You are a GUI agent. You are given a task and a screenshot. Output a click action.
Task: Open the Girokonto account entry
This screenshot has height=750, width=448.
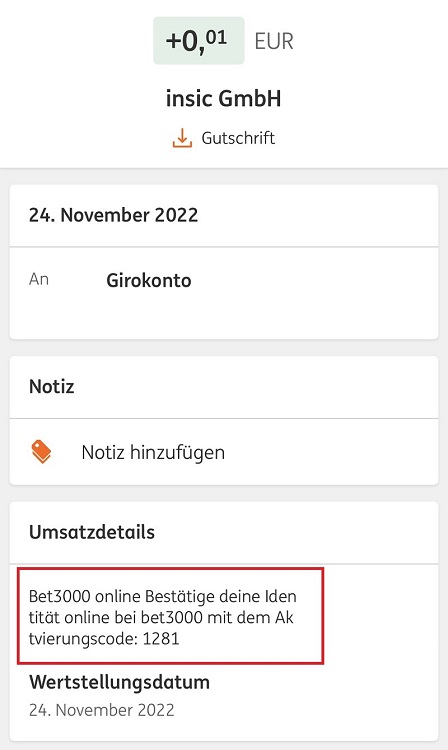pos(149,280)
